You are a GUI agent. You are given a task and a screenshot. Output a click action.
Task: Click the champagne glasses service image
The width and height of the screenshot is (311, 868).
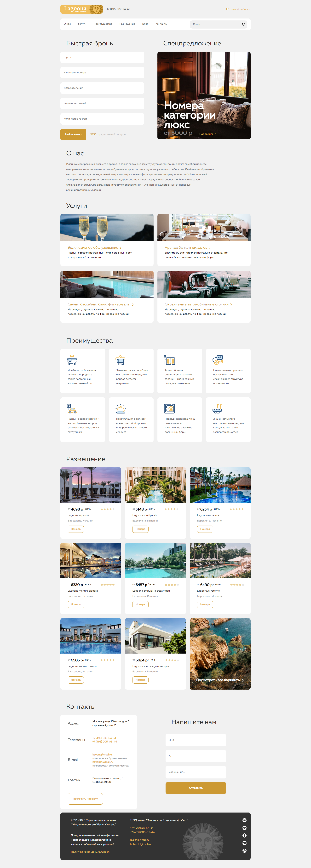107,227
